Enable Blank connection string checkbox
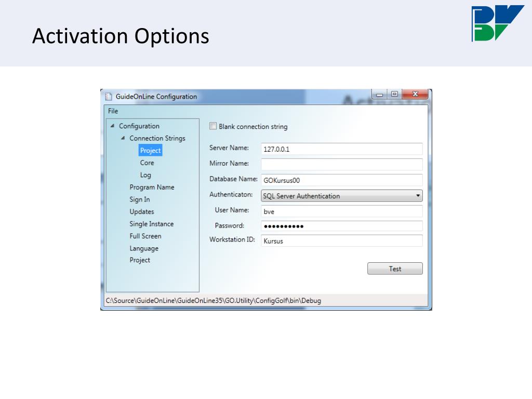The image size is (532, 399). click(213, 126)
